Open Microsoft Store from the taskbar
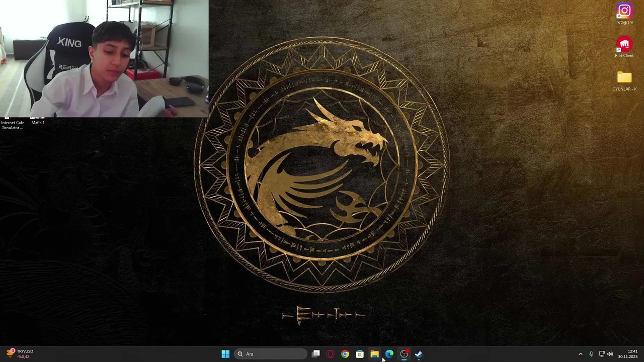644x362 pixels. [360, 354]
